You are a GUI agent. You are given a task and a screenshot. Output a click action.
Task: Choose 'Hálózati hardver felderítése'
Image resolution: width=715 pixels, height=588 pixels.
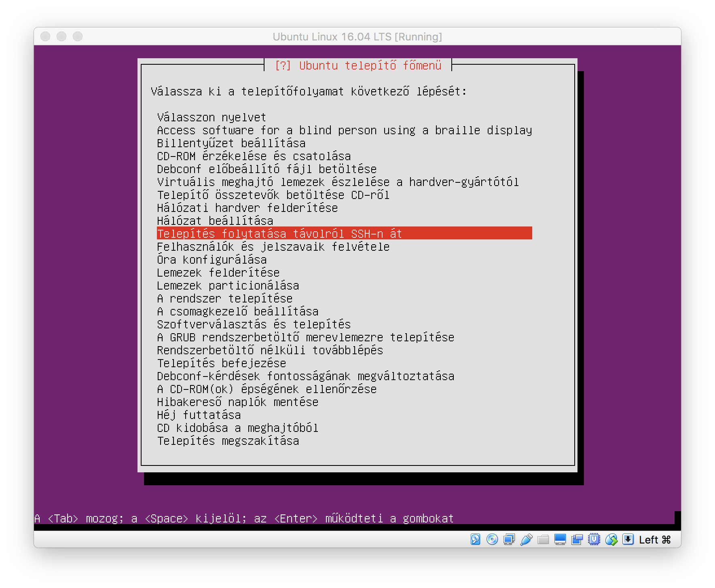[247, 208]
